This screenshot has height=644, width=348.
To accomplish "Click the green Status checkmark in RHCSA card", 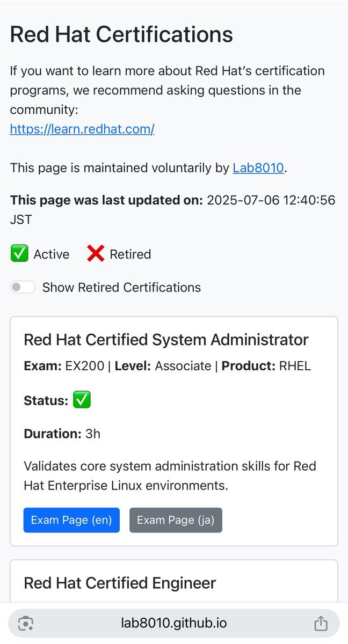I will [82, 400].
